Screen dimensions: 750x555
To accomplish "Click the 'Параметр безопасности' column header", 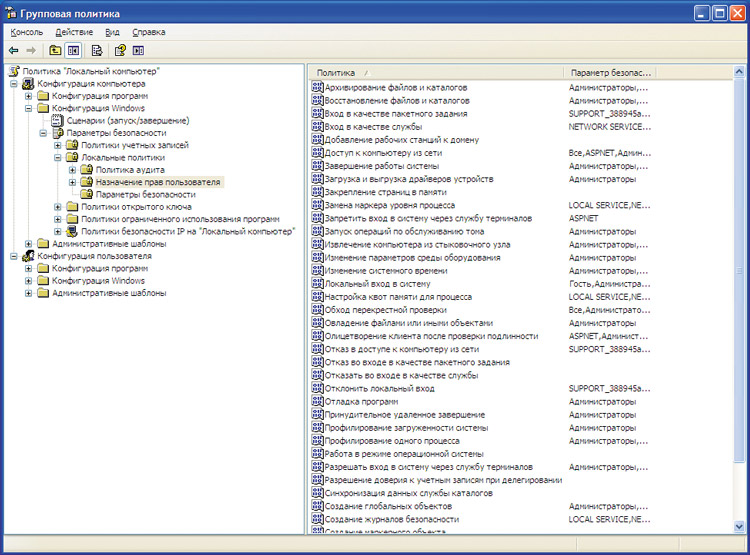I will (x=610, y=73).
